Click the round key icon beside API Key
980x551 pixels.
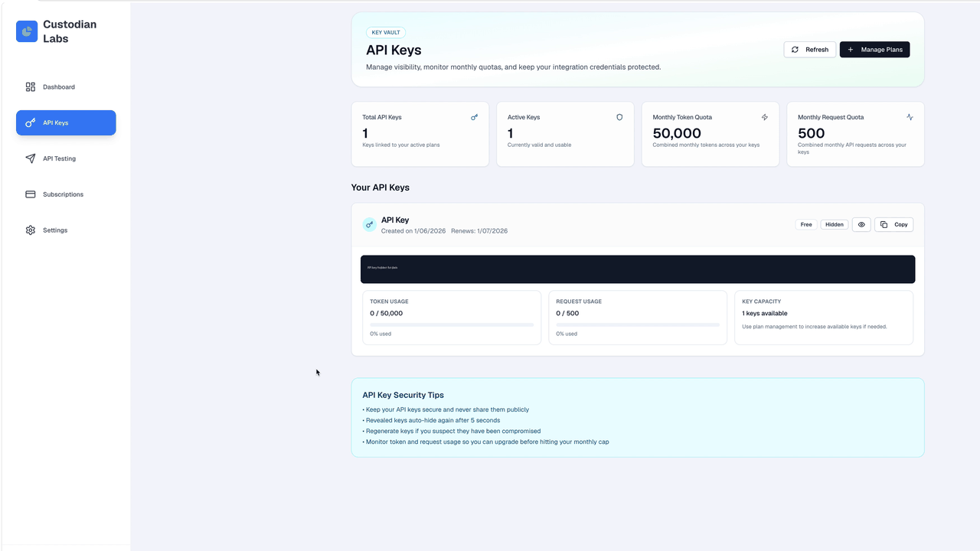(369, 225)
